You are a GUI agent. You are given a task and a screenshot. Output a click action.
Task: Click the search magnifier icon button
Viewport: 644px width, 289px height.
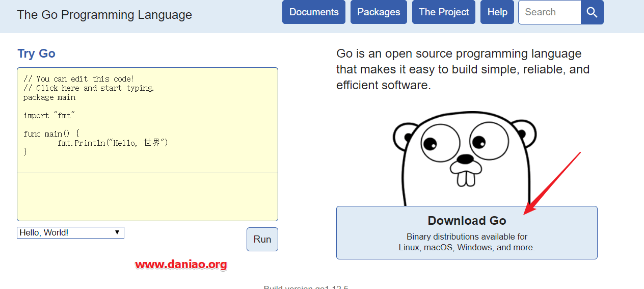coord(592,12)
